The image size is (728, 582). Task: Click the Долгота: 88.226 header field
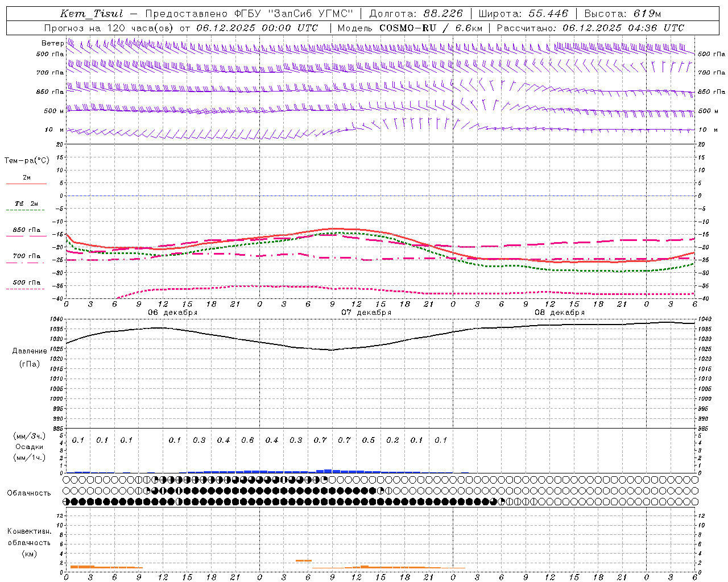[416, 14]
